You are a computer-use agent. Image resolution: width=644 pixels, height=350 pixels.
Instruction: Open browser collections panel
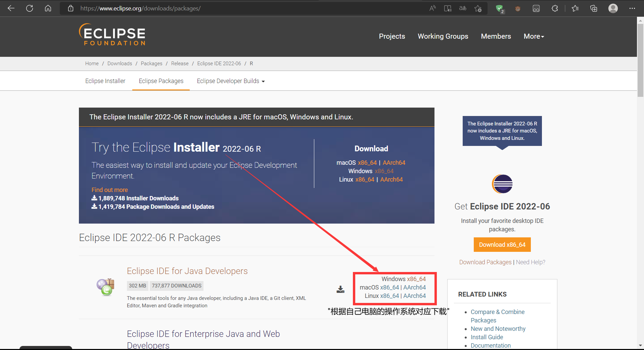(x=594, y=8)
